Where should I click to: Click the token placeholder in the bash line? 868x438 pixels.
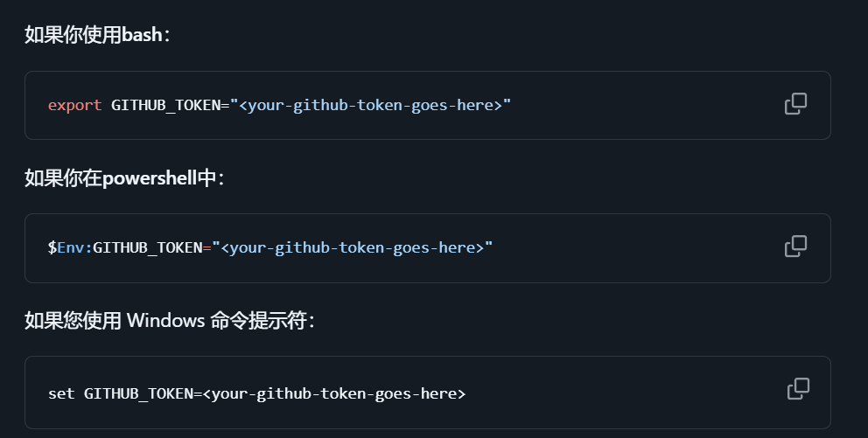click(370, 105)
